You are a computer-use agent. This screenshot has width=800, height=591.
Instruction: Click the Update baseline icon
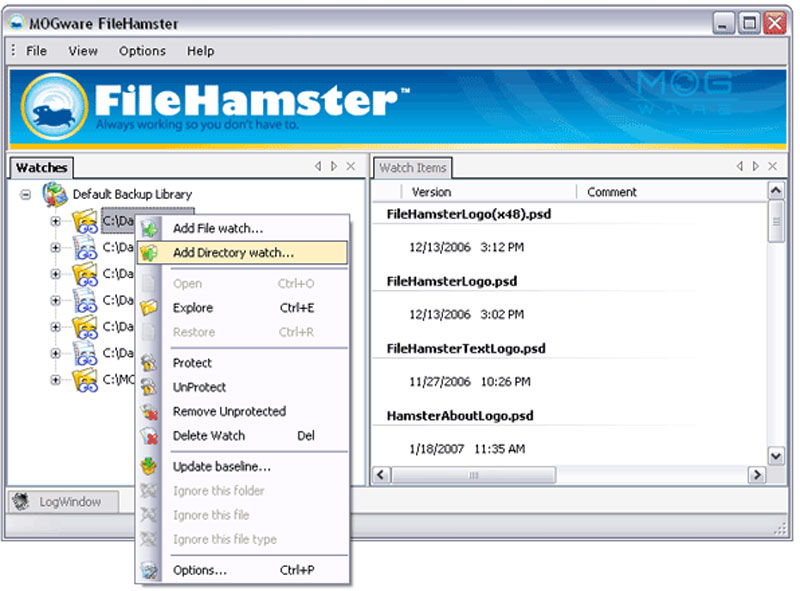coord(149,466)
